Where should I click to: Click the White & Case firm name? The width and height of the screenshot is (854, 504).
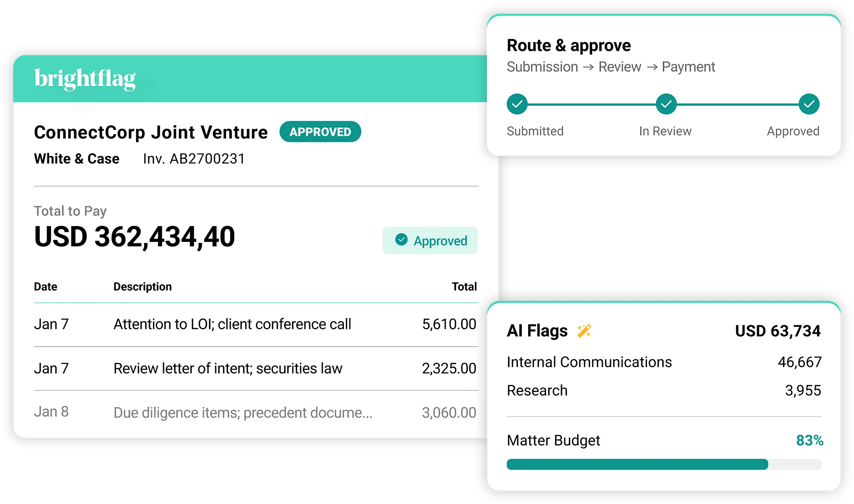pyautogui.click(x=77, y=159)
